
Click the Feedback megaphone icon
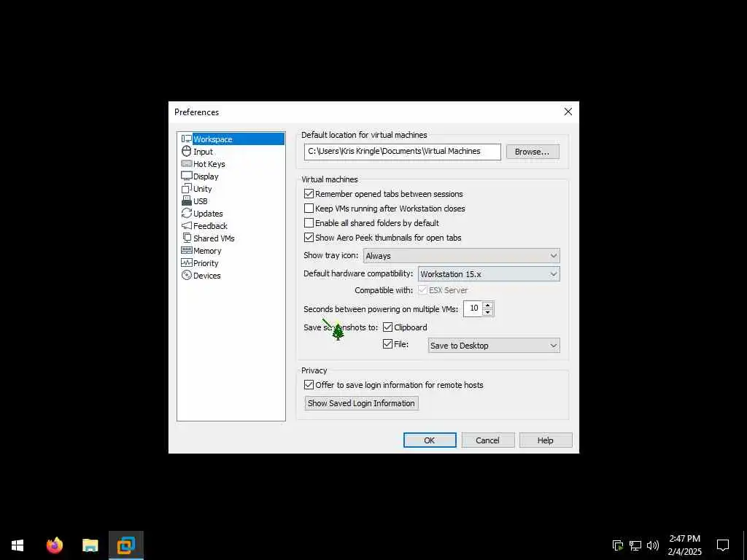(186, 226)
